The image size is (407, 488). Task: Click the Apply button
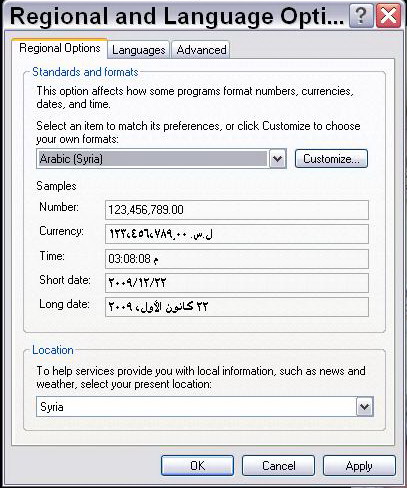pyautogui.click(x=359, y=466)
